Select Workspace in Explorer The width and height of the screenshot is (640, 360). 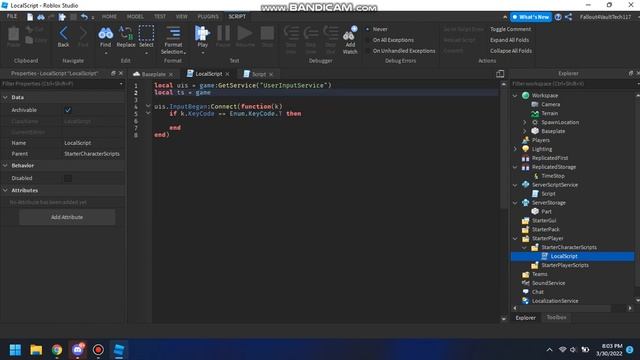(x=544, y=96)
